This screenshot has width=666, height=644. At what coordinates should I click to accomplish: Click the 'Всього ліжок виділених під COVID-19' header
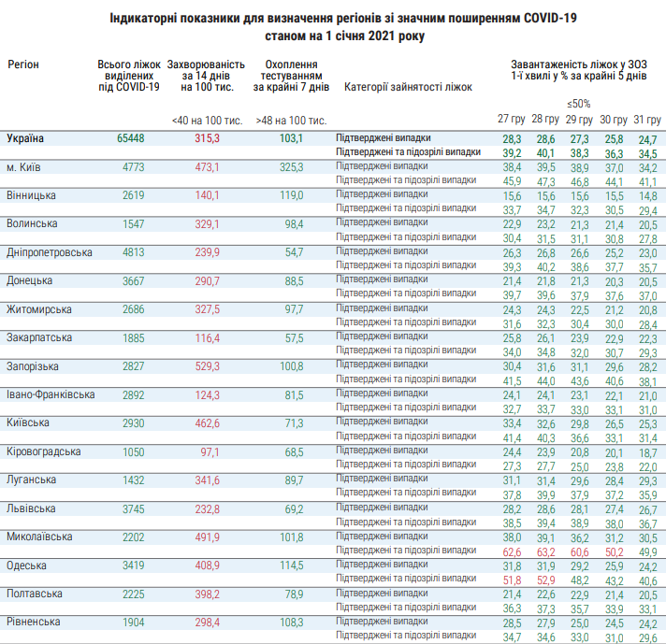(x=129, y=75)
